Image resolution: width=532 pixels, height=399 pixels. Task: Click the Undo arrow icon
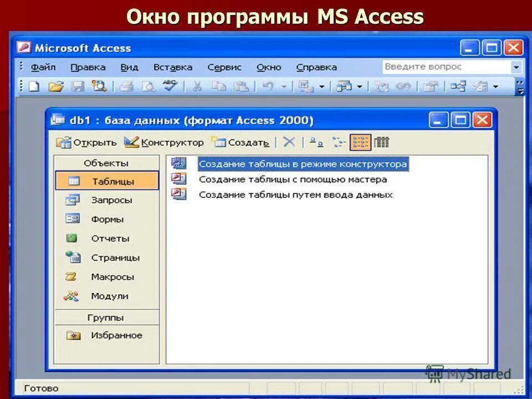click(x=268, y=86)
